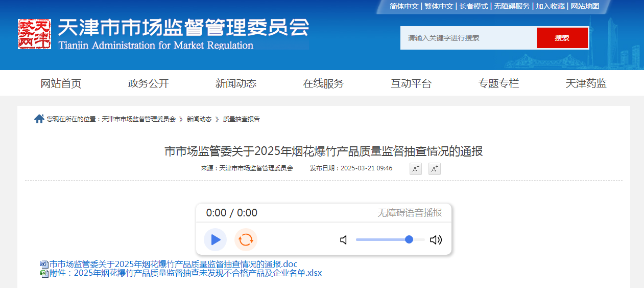
Task: Click the home icon in the breadcrumb
Action: [x=39, y=119]
